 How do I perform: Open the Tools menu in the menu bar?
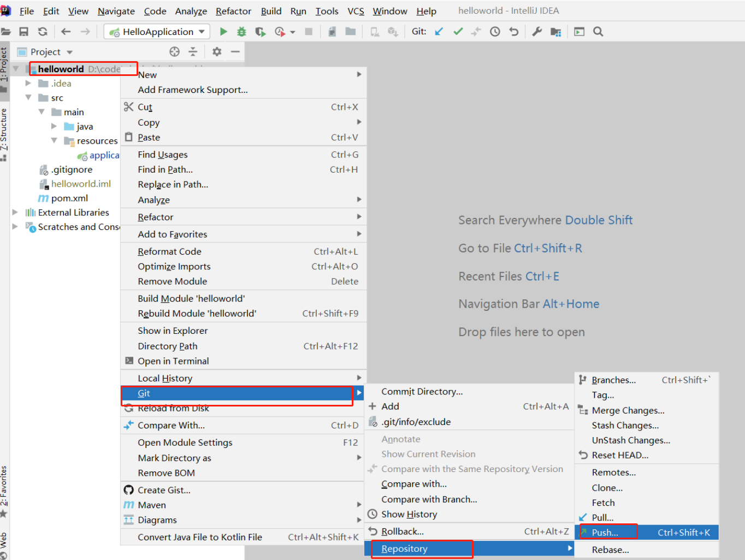(x=327, y=11)
